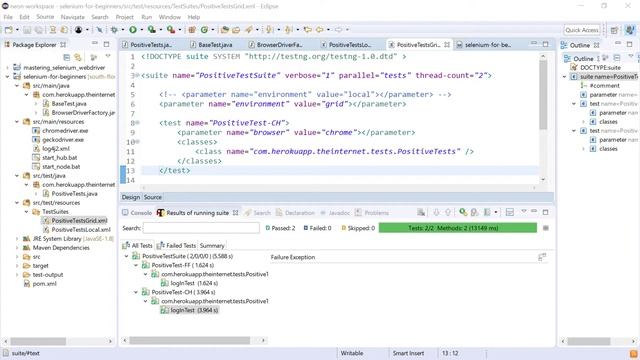The image size is (640, 360).
Task: Collapse the PositiveTestSuite result node
Action: [x=127, y=256]
